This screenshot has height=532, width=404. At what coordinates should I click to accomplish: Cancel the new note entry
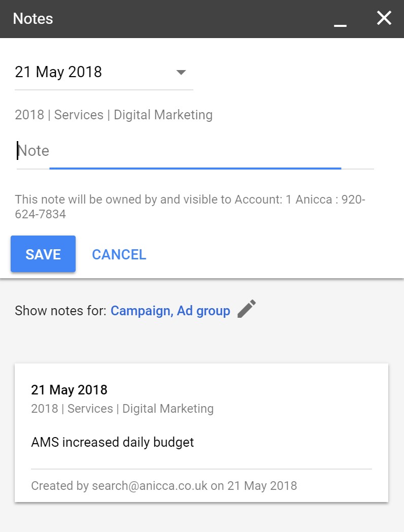coord(119,254)
